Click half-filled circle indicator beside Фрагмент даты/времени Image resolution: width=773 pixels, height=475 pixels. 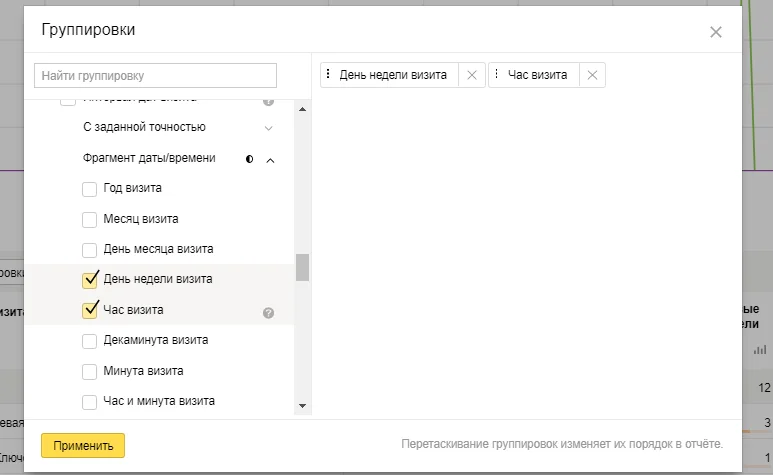click(x=250, y=159)
